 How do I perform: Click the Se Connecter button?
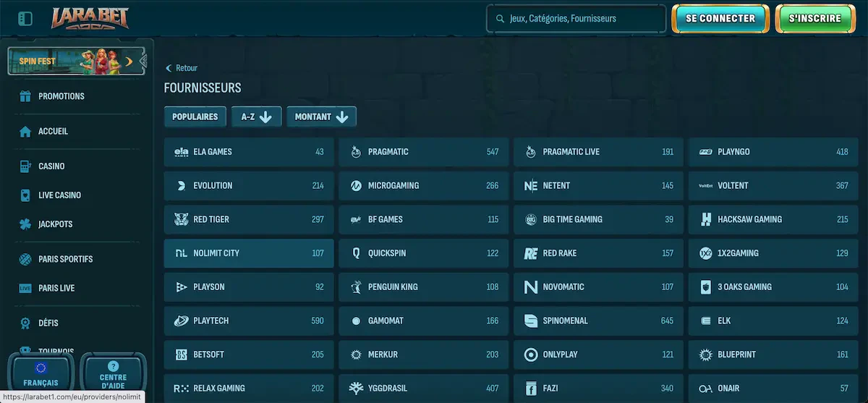(x=720, y=19)
